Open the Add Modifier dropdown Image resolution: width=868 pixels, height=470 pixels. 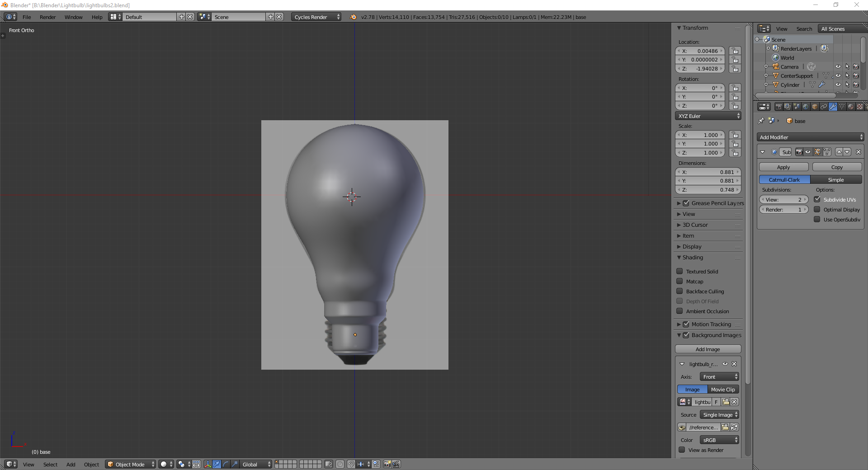tap(810, 137)
